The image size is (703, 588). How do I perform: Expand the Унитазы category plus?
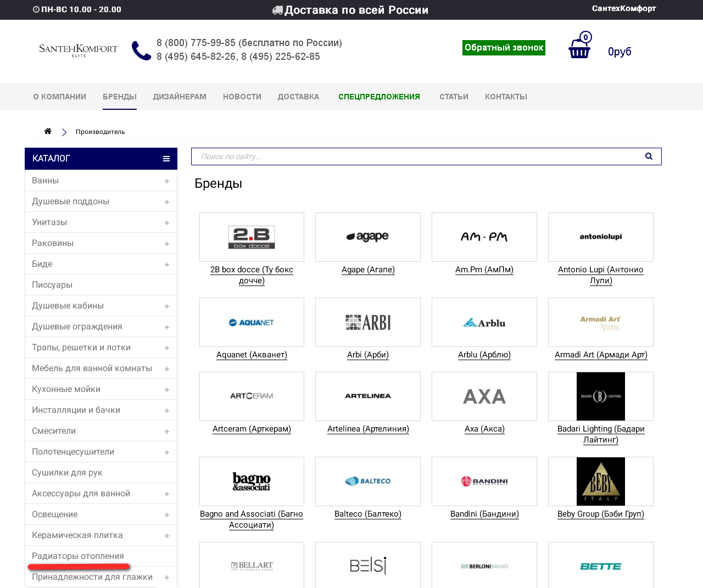click(167, 223)
